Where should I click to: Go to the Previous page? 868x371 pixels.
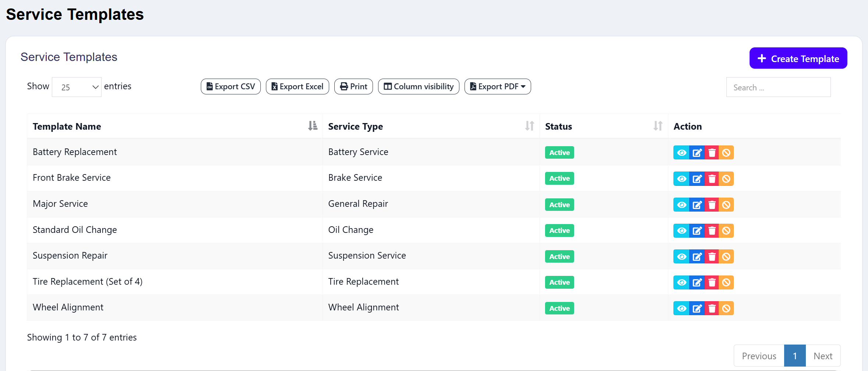(759, 356)
